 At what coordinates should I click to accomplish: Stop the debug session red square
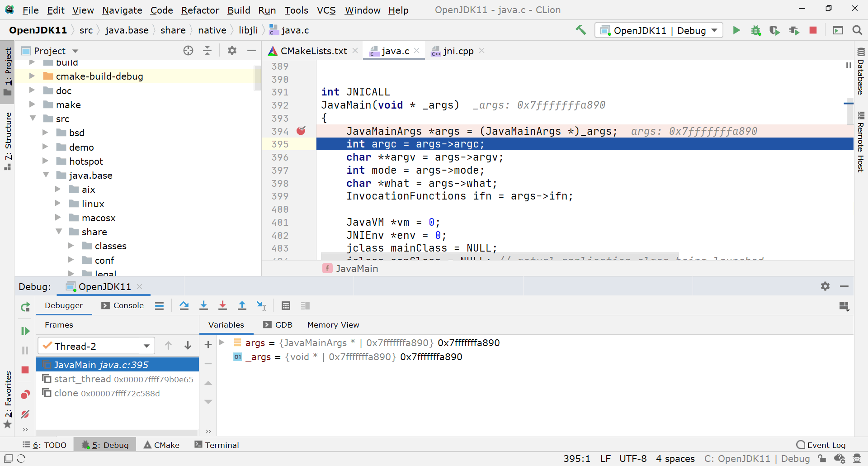point(25,370)
